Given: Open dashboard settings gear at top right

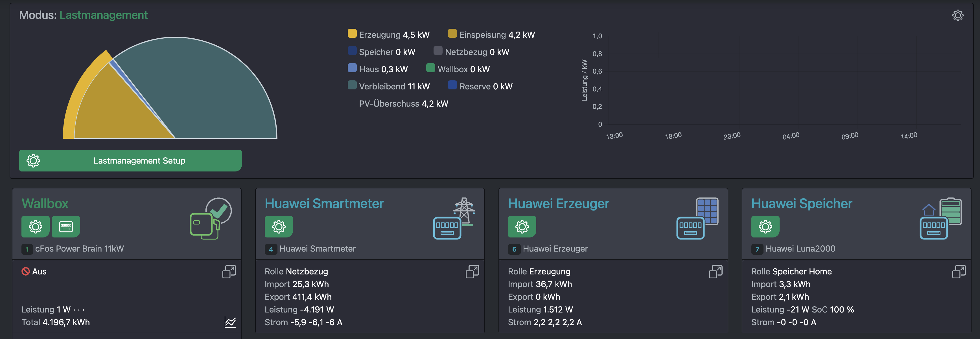Looking at the screenshot, I should click(x=957, y=15).
